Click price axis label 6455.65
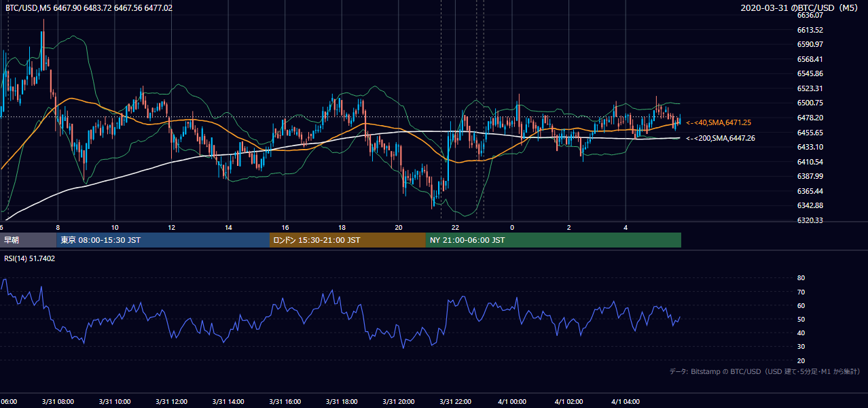Screen dimensions: 868x408 [x=810, y=133]
